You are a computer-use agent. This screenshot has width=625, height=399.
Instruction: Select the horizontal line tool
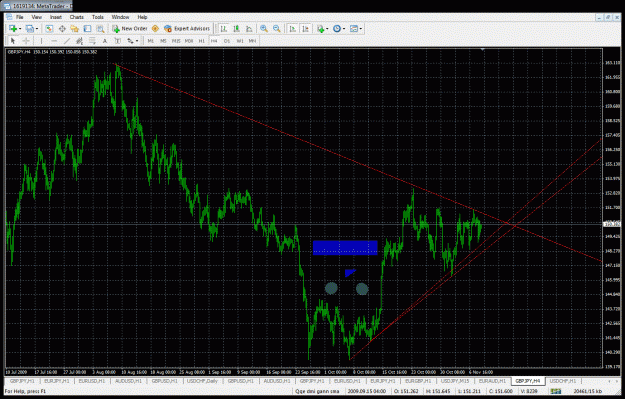[54, 41]
